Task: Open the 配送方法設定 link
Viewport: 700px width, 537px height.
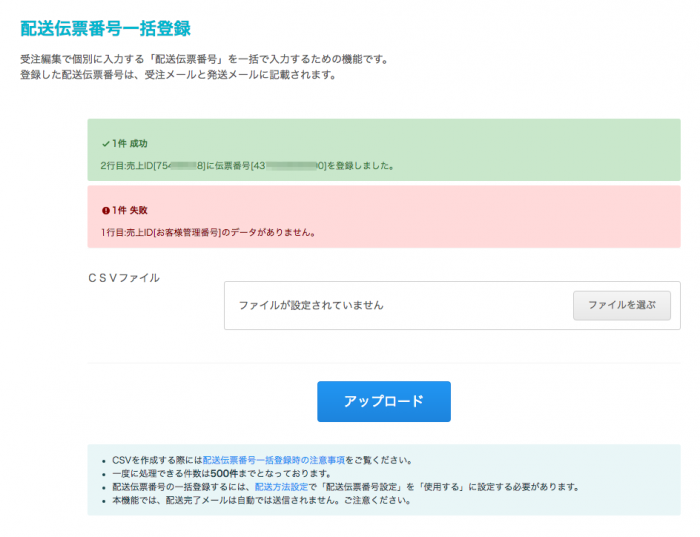Action: click(x=281, y=487)
